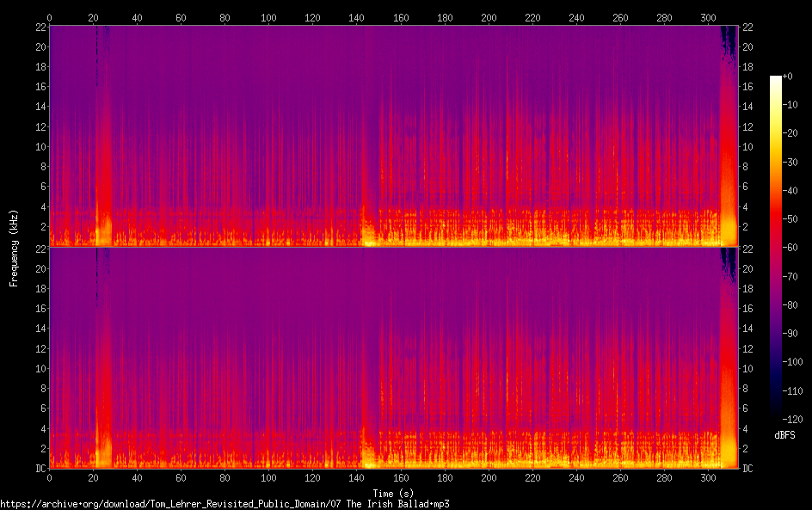The image size is (812, 510).
Task: Click the 10 kHz label on the lower-right axis
Action: 747,369
